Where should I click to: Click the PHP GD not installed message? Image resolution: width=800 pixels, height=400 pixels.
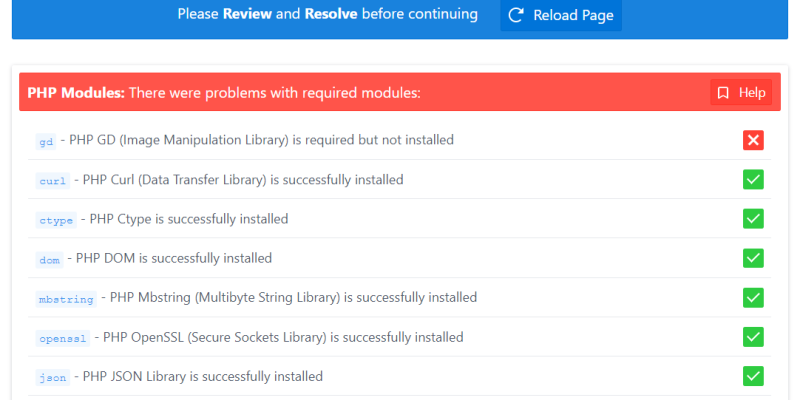point(261,140)
